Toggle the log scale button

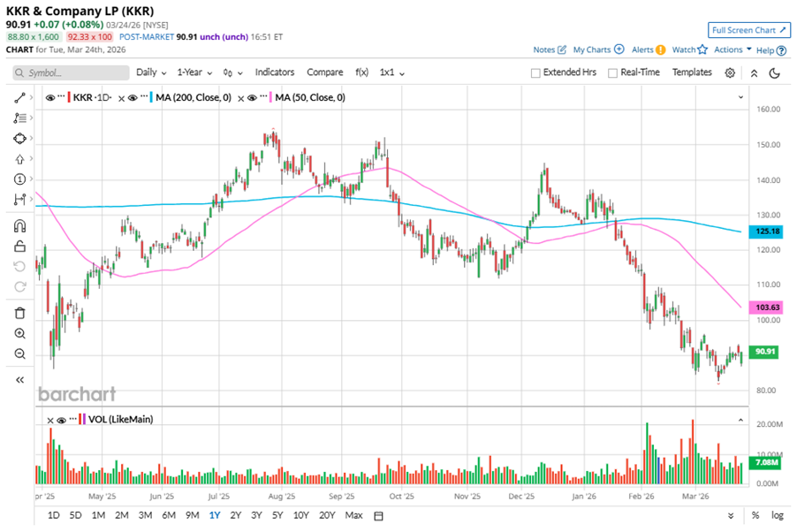click(x=778, y=515)
